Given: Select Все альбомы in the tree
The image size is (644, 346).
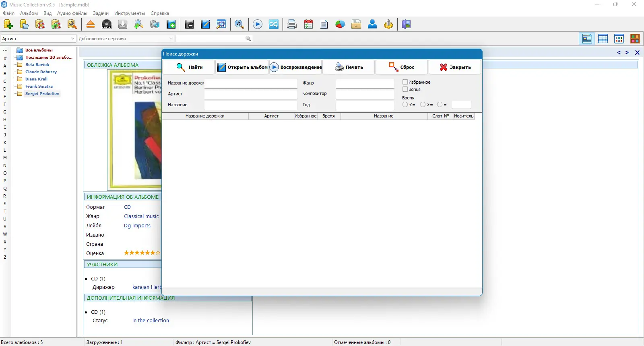Looking at the screenshot, I should click(x=39, y=50).
